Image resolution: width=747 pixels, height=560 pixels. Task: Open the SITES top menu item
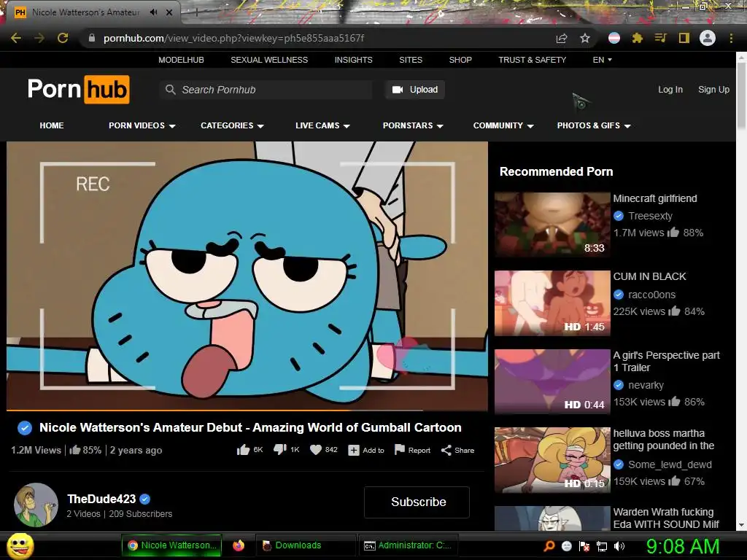411,60
